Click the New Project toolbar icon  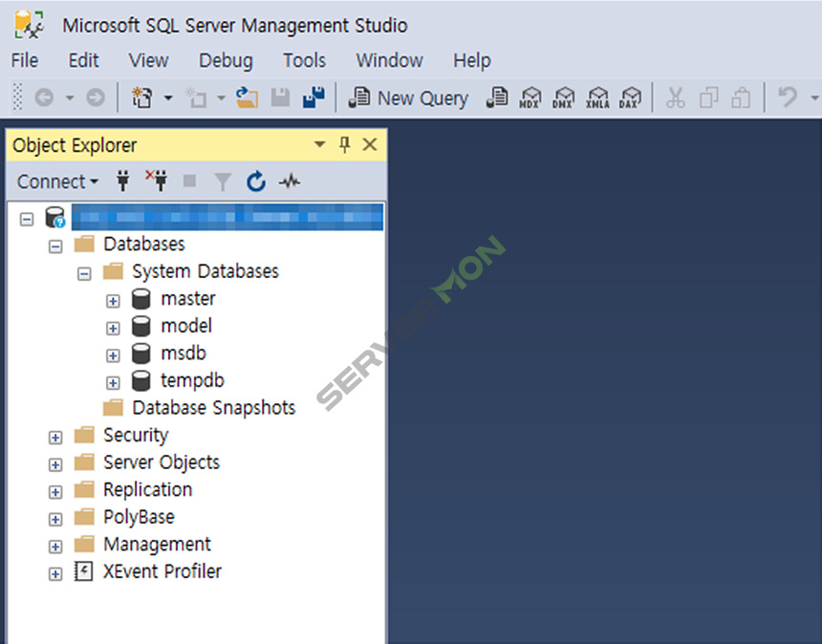click(141, 97)
